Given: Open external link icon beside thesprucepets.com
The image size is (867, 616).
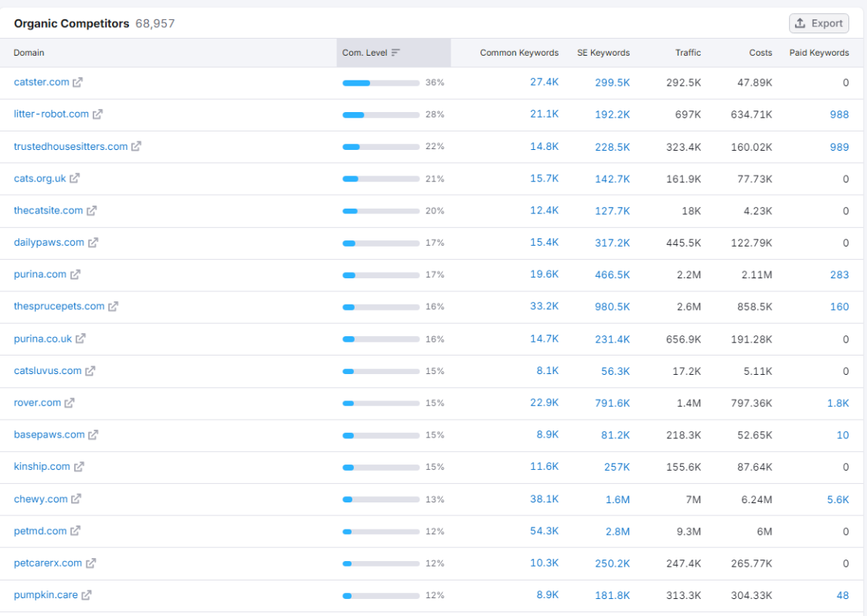Looking at the screenshot, I should point(113,306).
